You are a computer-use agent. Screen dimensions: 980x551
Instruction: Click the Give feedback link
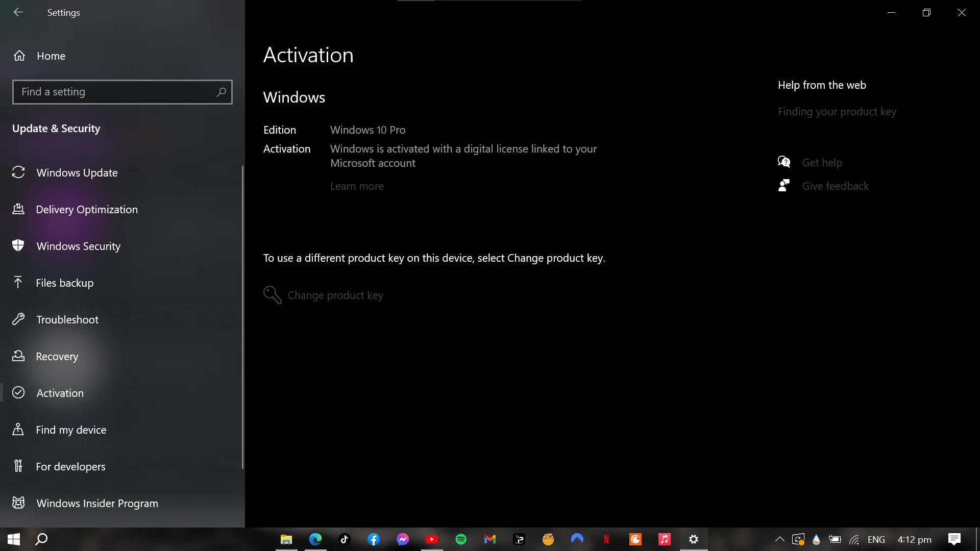pos(836,186)
